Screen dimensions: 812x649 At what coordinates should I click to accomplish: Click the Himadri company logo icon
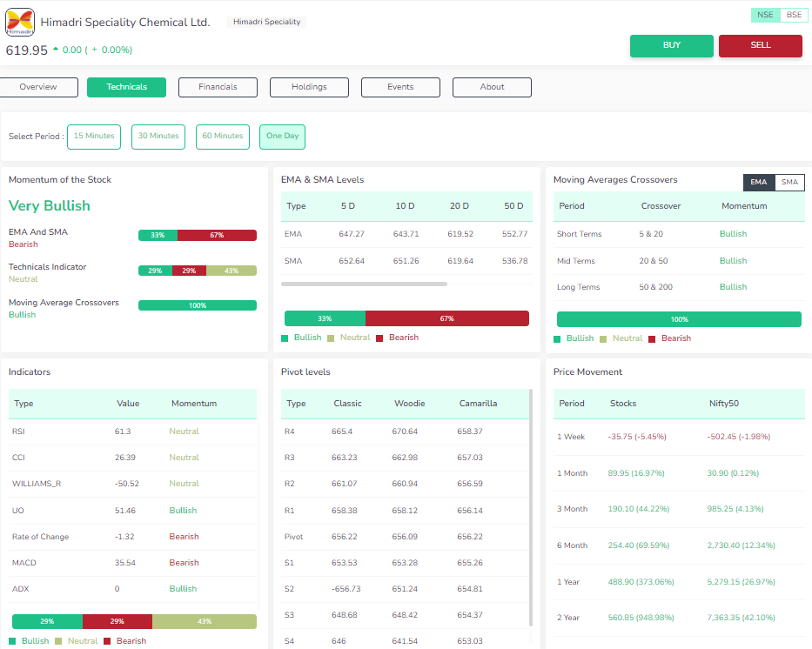20,23
